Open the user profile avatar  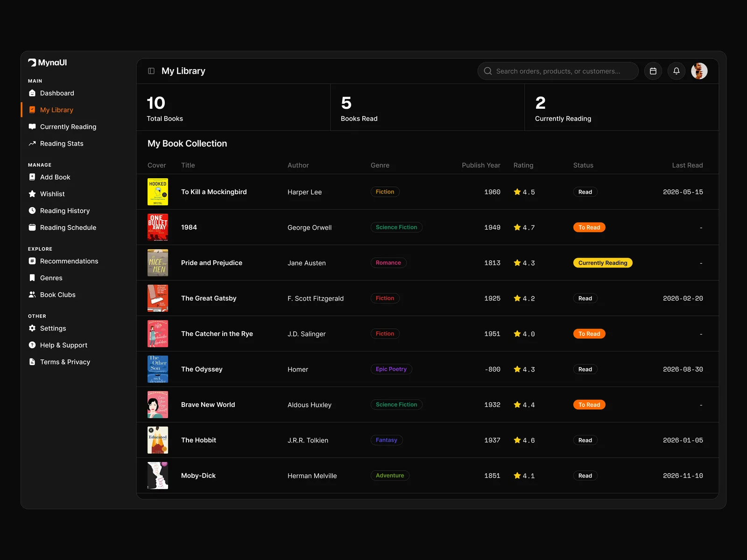point(699,71)
